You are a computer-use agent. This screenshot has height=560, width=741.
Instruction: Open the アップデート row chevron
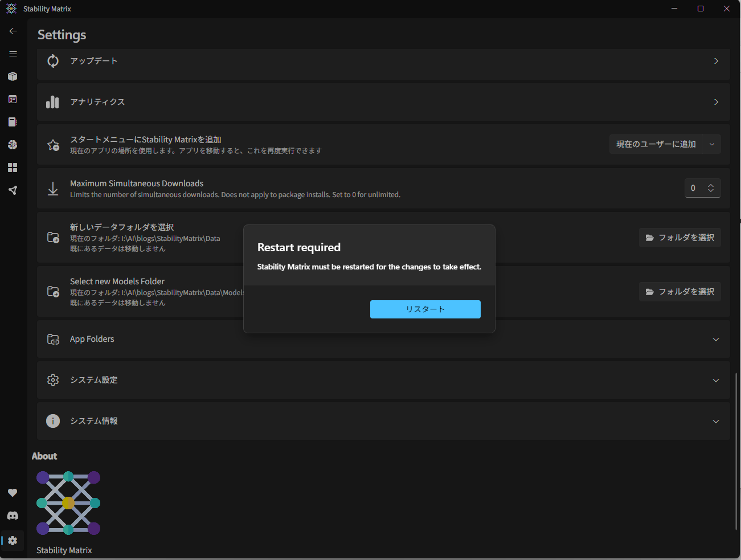pos(716,61)
